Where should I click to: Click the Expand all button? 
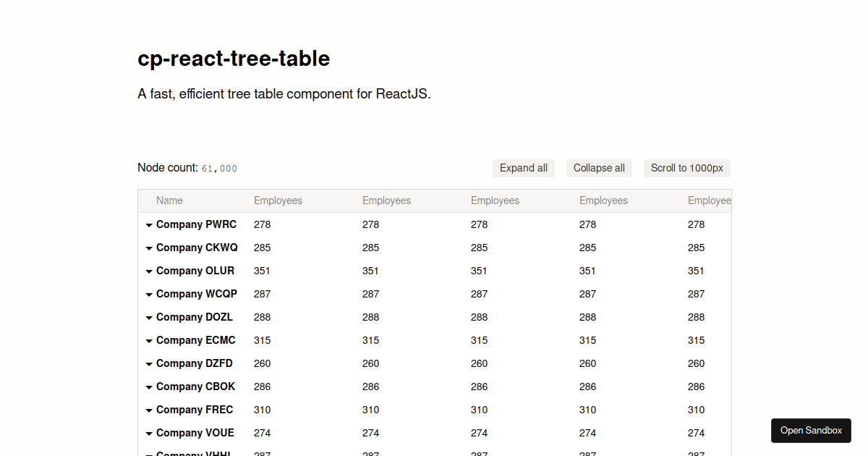523,168
